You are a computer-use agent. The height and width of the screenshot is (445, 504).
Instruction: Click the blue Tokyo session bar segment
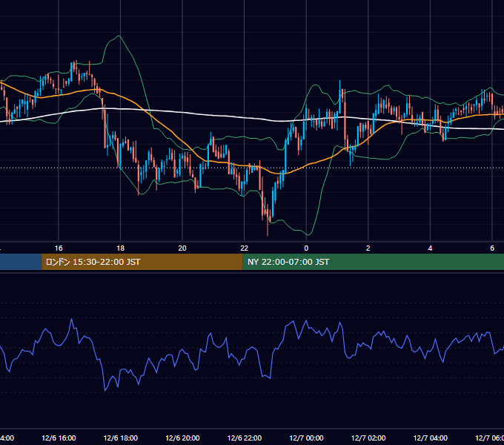click(21, 262)
